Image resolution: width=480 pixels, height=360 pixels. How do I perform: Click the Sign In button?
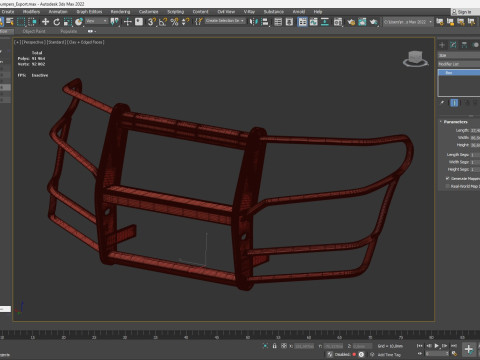(465, 12)
